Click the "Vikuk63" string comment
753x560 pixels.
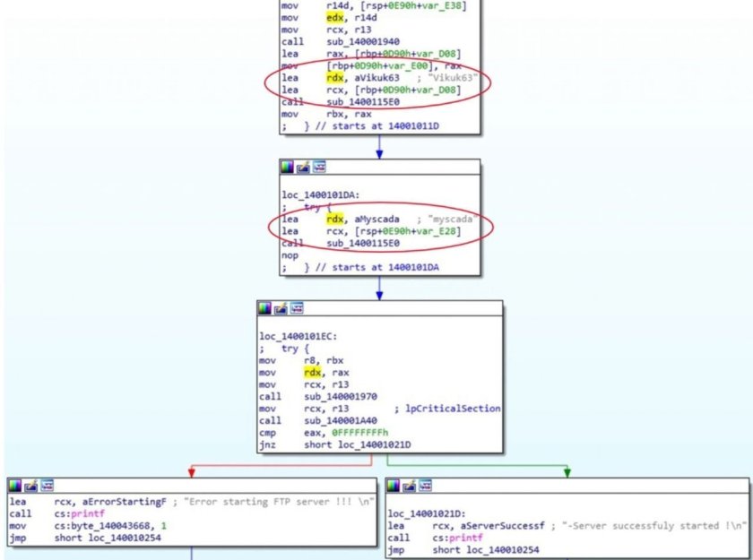pyautogui.click(x=452, y=78)
